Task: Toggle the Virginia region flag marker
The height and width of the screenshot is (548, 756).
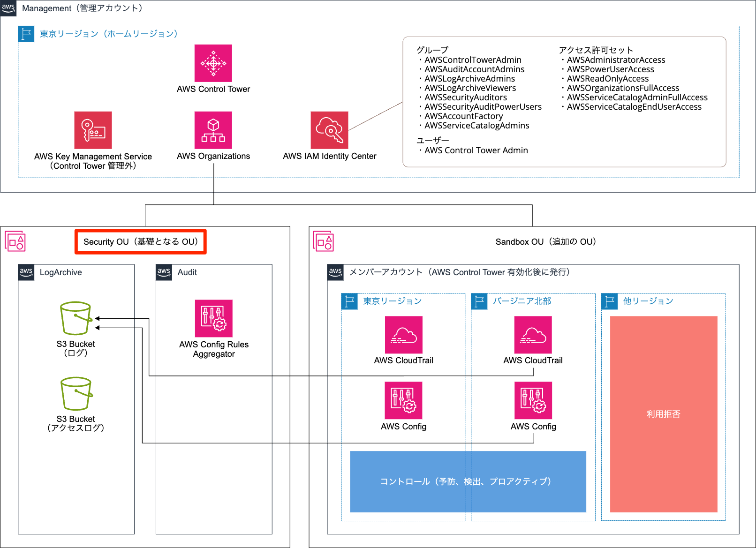Action: tap(479, 302)
